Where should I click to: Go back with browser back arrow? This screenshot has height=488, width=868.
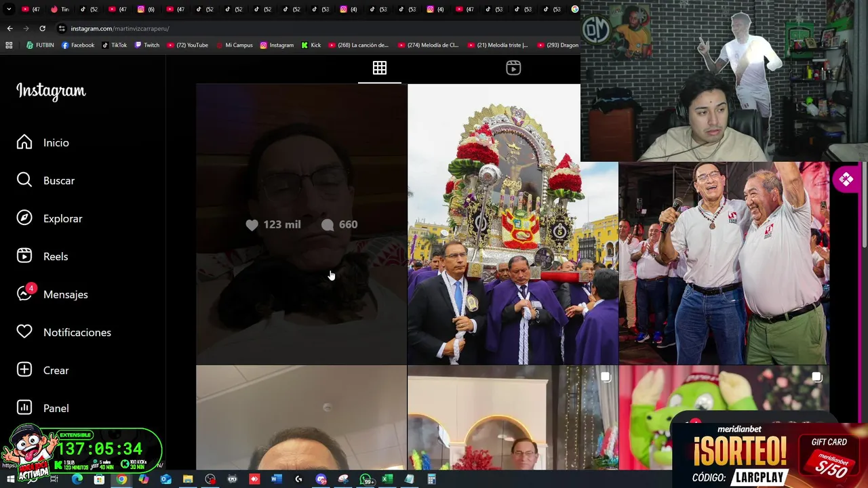(x=9, y=28)
